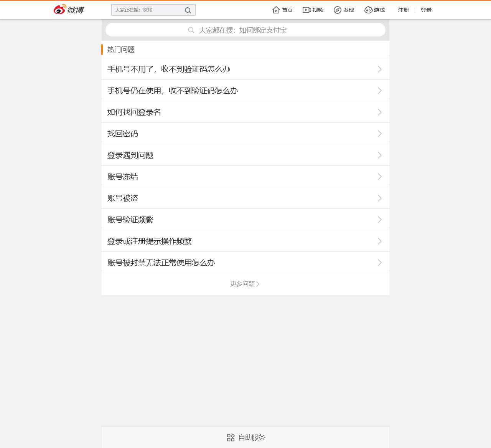Click the home (首页) house icon
This screenshot has width=491, height=448.
(276, 10)
